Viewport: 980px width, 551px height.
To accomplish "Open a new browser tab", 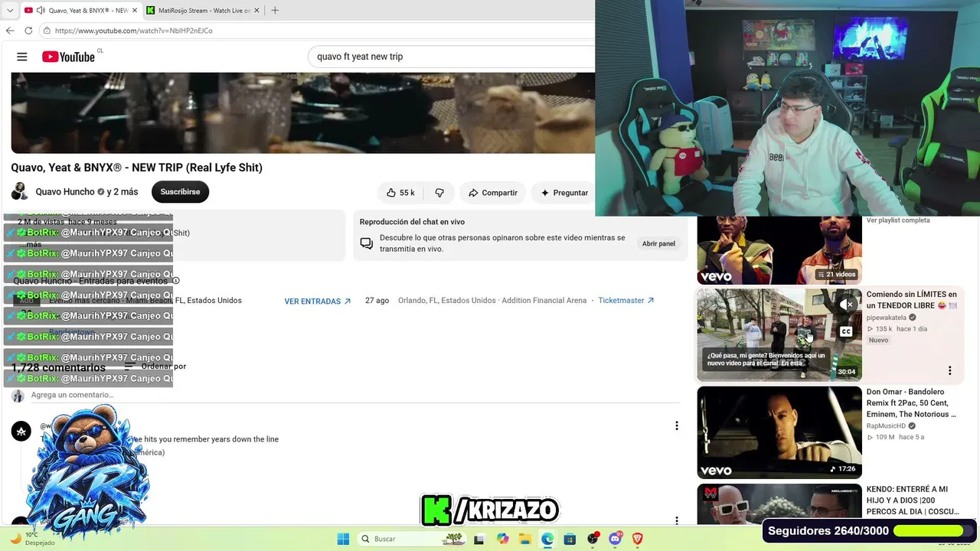I will click(275, 11).
